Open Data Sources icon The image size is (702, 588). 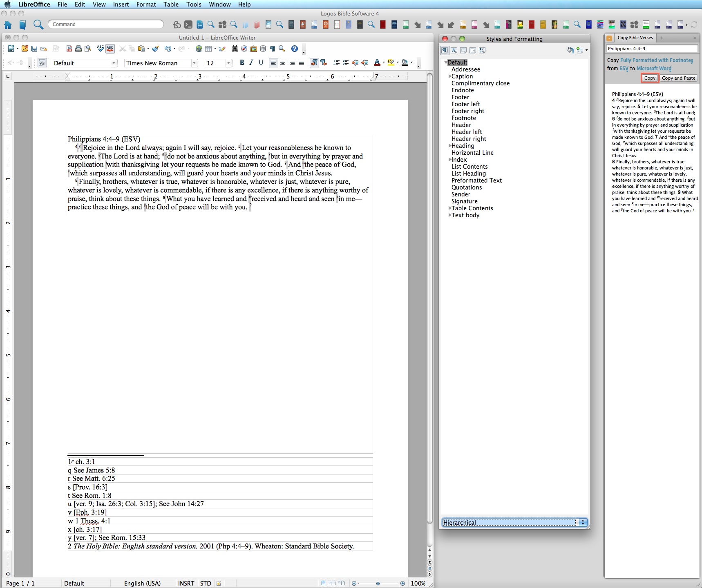click(263, 49)
